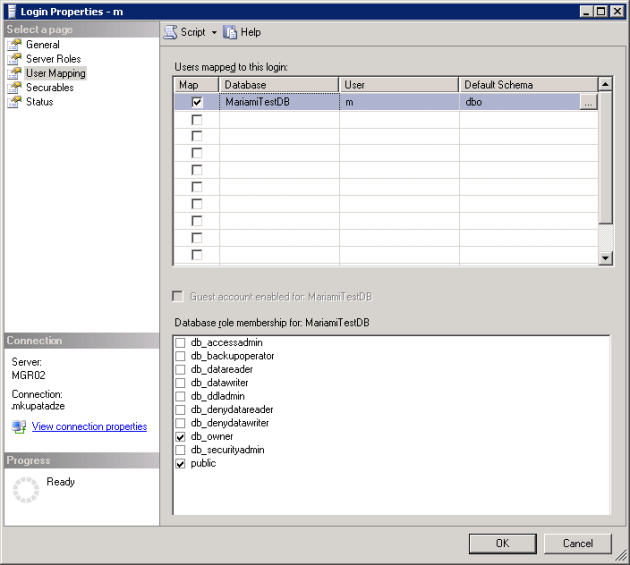Select the MariamiTestDB database cell
This screenshot has width=630, height=565.
click(x=279, y=102)
